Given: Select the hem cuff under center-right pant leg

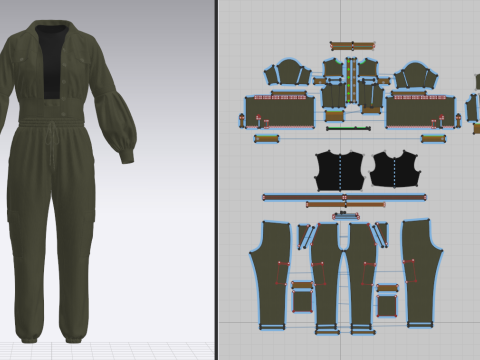Looking at the screenshot, I should (x=363, y=332).
